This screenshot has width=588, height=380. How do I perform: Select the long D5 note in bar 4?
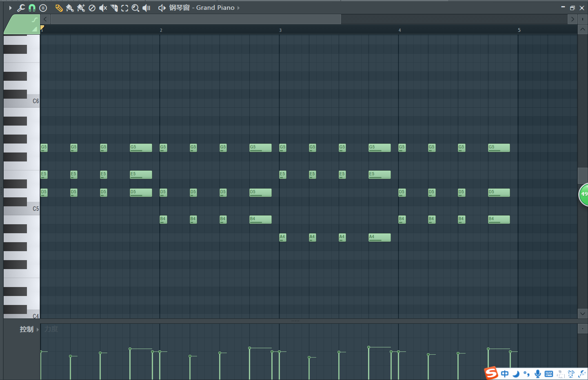pos(499,192)
